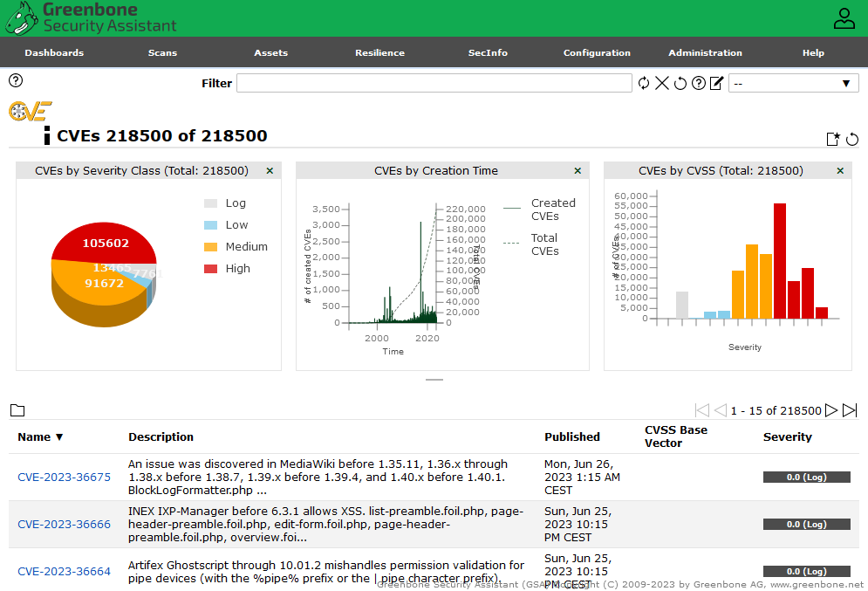
Task: Open the SecInfo menu
Action: [488, 52]
